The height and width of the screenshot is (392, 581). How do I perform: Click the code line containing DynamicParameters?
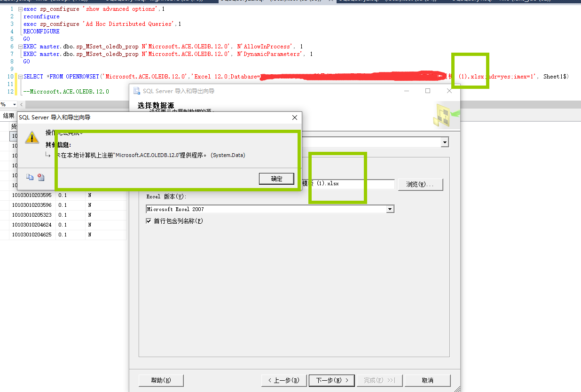point(168,54)
